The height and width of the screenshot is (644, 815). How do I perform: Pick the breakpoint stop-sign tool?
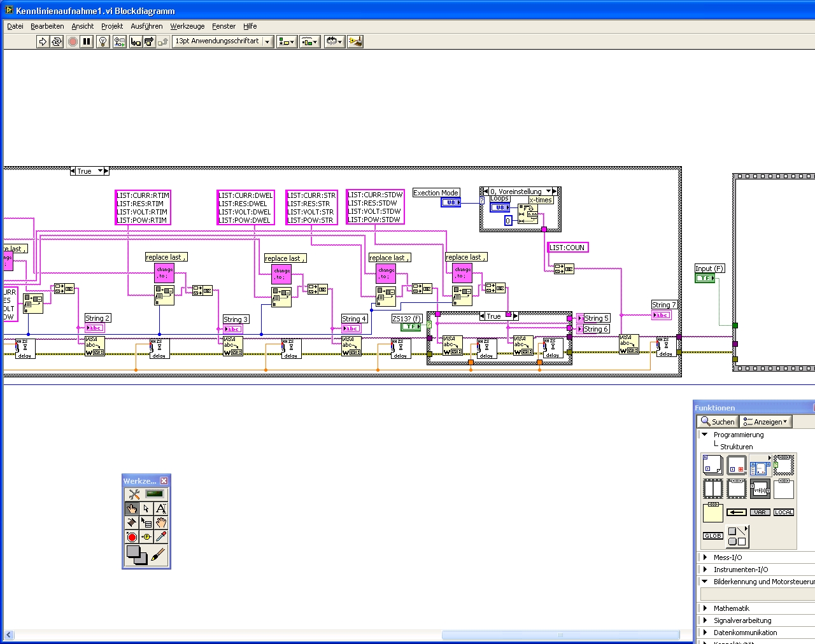tap(132, 537)
